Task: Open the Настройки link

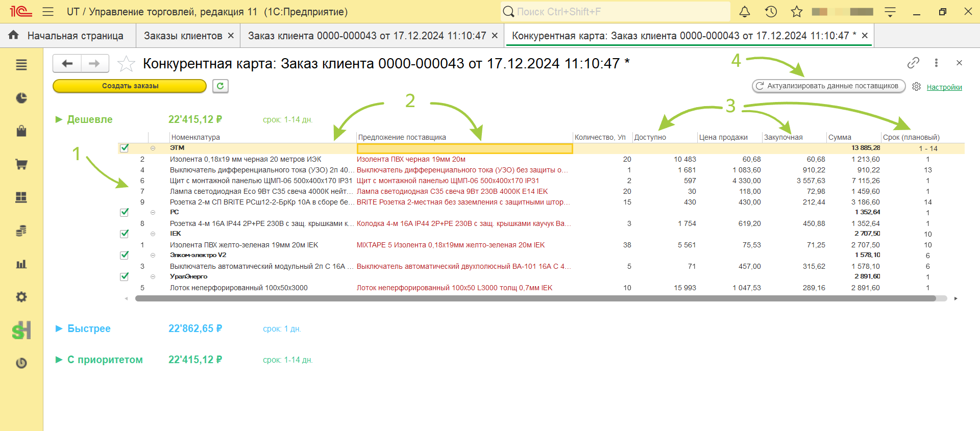Action: [944, 87]
